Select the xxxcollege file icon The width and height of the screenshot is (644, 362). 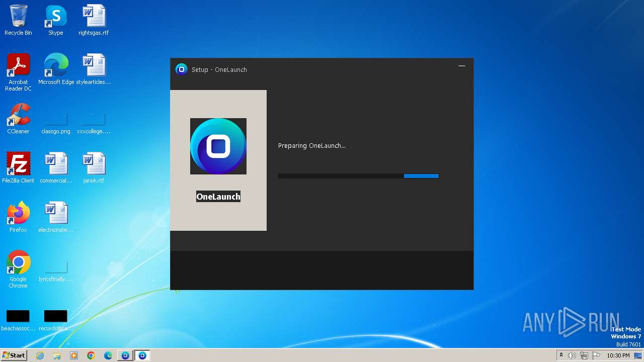click(94, 123)
